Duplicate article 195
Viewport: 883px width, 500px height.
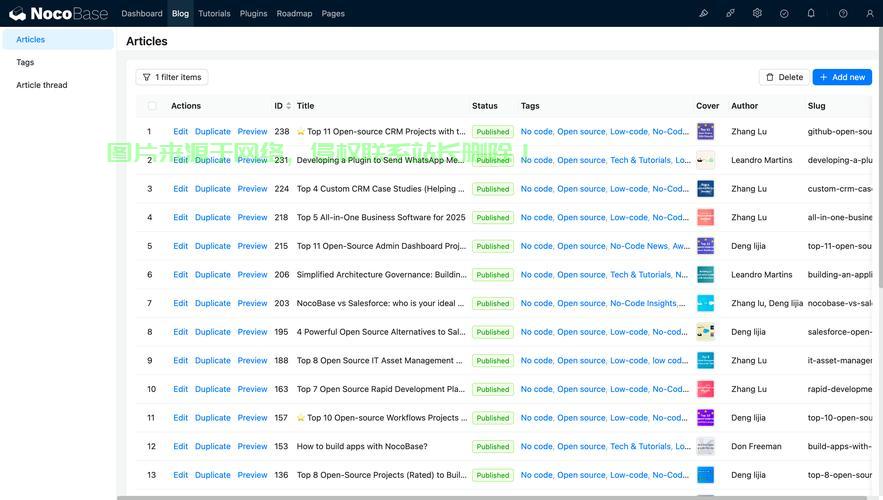(x=213, y=332)
